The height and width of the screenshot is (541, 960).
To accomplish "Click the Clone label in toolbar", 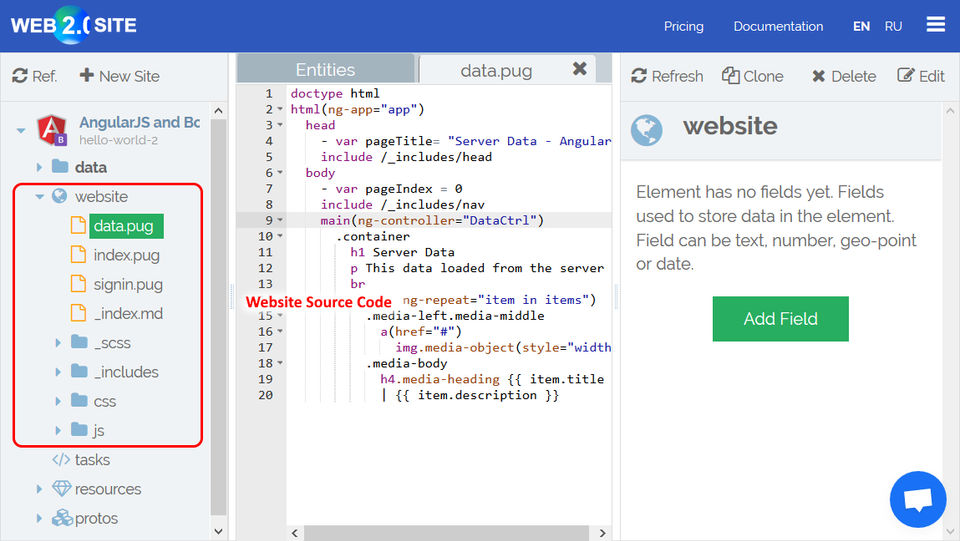I will point(763,76).
